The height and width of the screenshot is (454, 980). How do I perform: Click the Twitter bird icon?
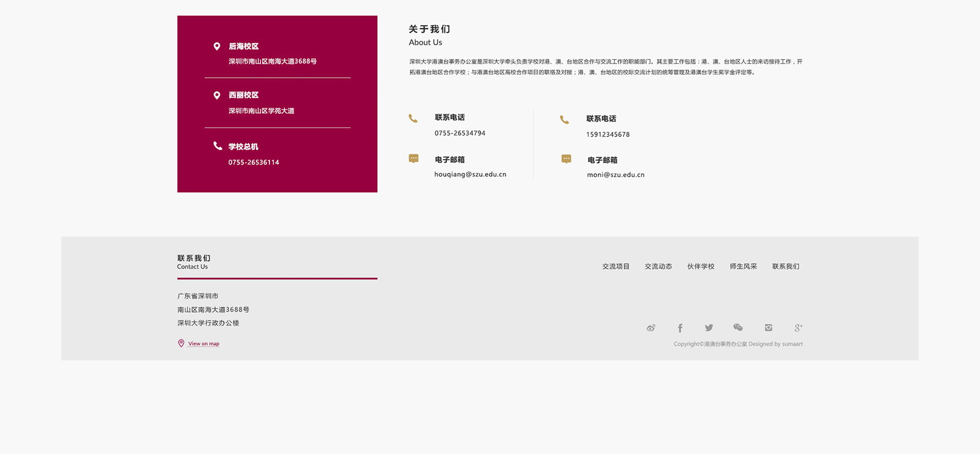tap(709, 328)
